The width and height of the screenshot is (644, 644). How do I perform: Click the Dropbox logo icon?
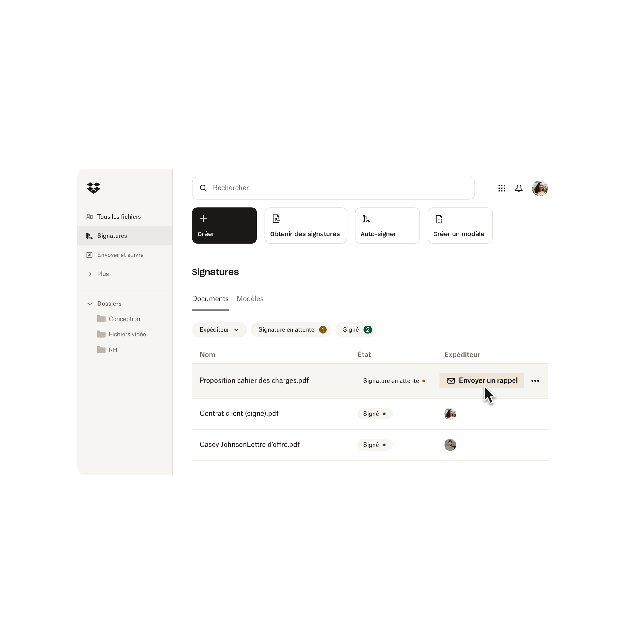pos(94,188)
